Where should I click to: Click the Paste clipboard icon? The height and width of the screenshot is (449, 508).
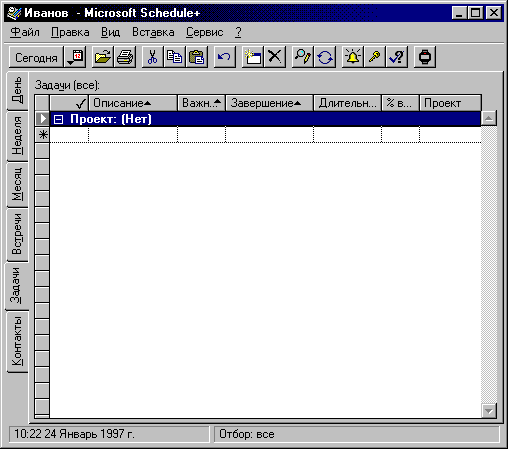click(197, 57)
